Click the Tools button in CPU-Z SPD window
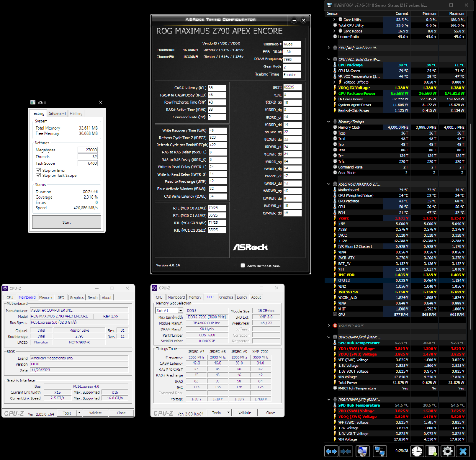This screenshot has width=476, height=460. 216,412
